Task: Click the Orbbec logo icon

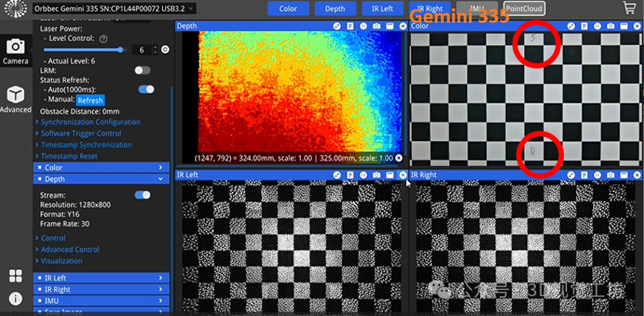Action: click(x=14, y=8)
